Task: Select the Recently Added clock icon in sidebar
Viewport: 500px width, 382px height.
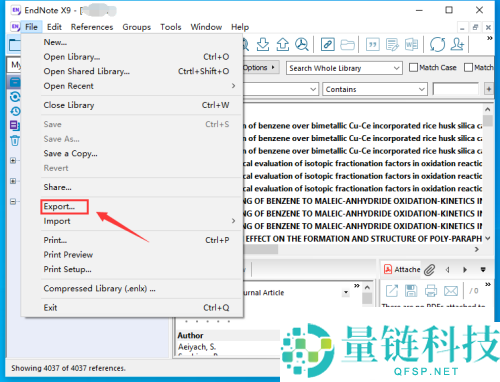Action: point(15,111)
